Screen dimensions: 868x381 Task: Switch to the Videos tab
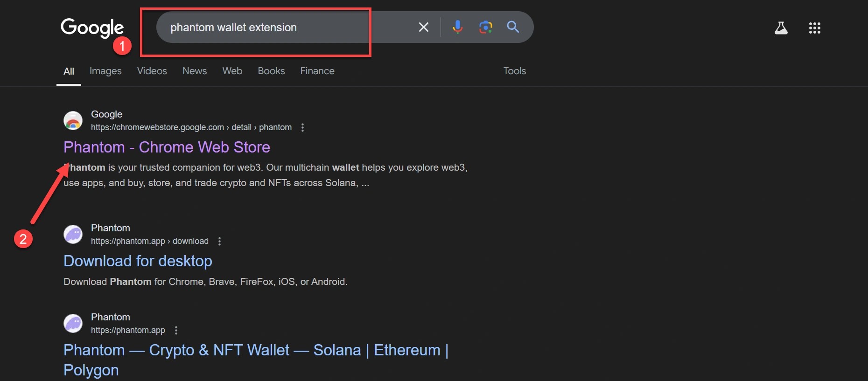[152, 71]
